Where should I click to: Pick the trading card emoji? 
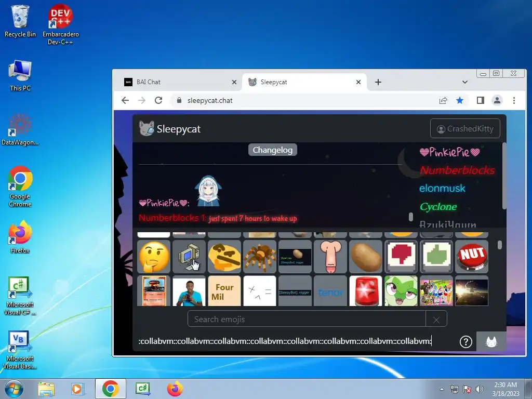[154, 291]
